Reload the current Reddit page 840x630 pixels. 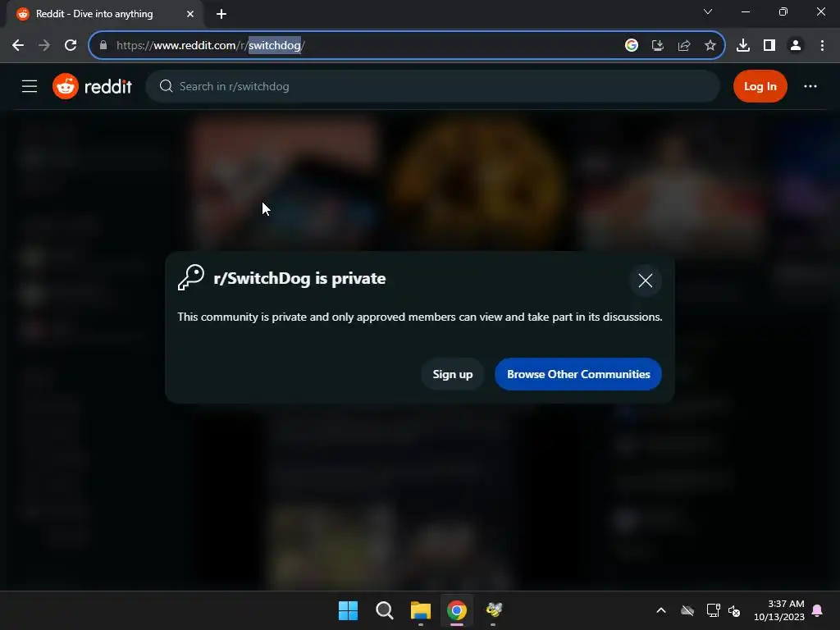coord(71,46)
